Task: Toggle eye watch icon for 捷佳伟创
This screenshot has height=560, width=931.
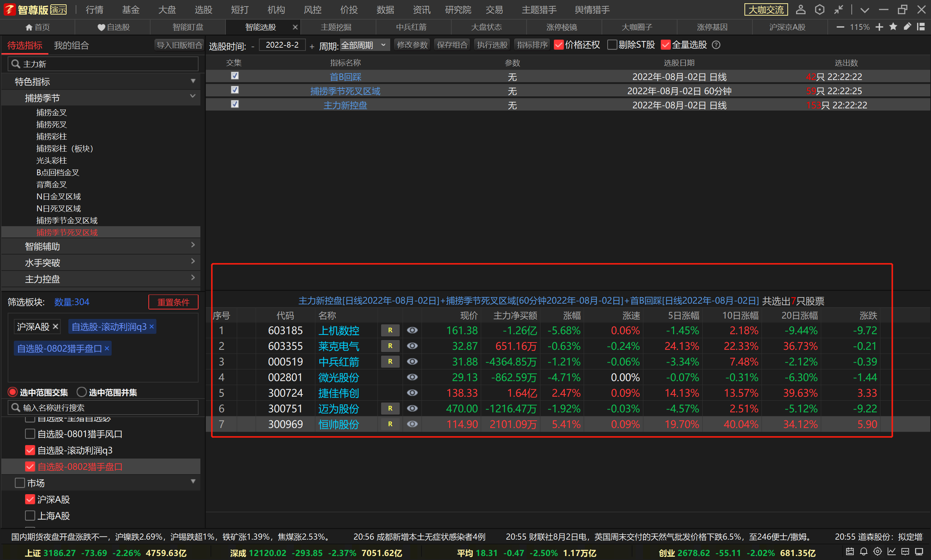Action: [x=412, y=393]
